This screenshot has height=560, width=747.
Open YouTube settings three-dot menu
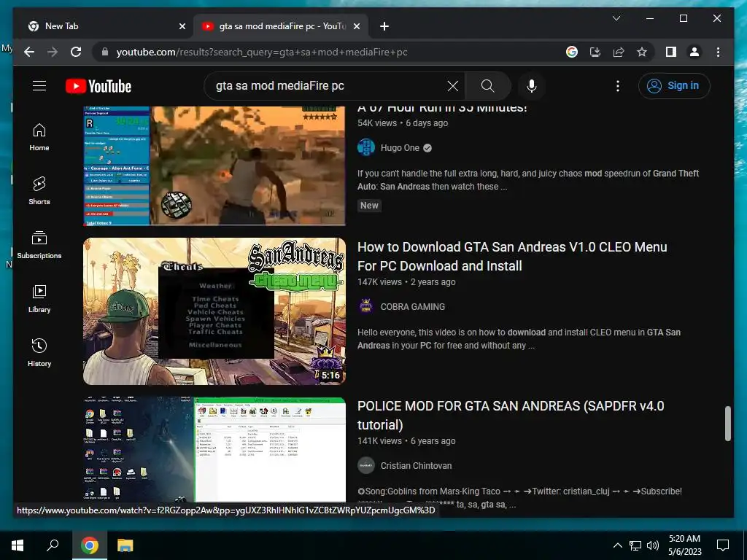(617, 86)
